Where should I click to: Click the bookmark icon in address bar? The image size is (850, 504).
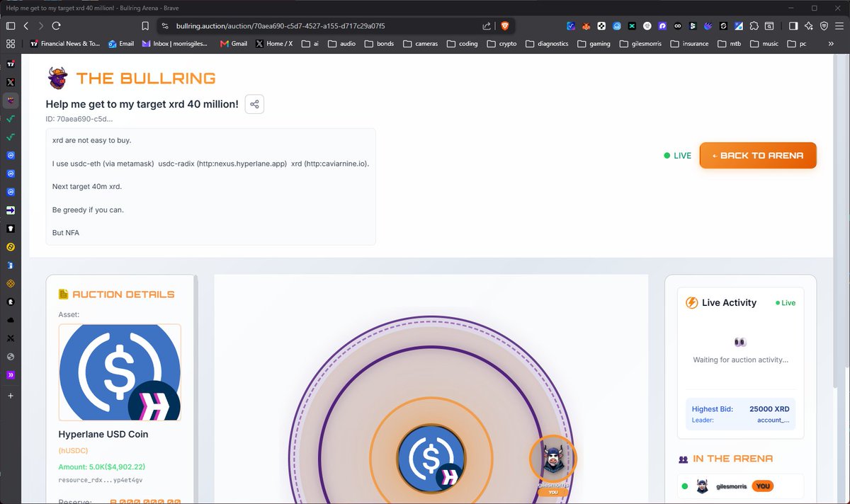click(145, 25)
